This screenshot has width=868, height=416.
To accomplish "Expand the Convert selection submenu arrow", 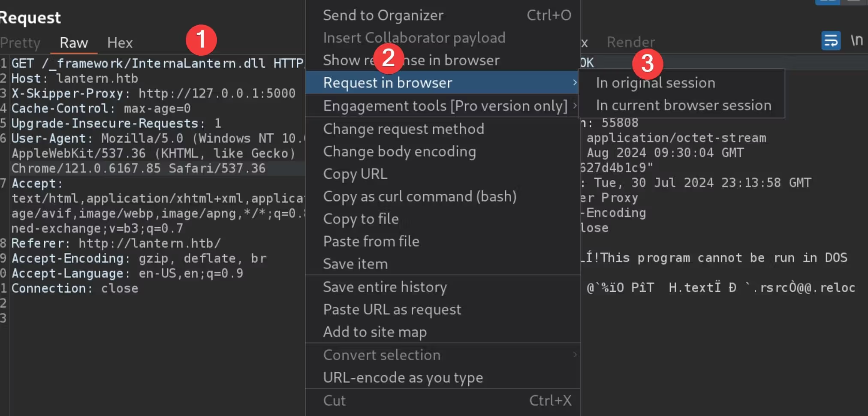I will click(575, 355).
